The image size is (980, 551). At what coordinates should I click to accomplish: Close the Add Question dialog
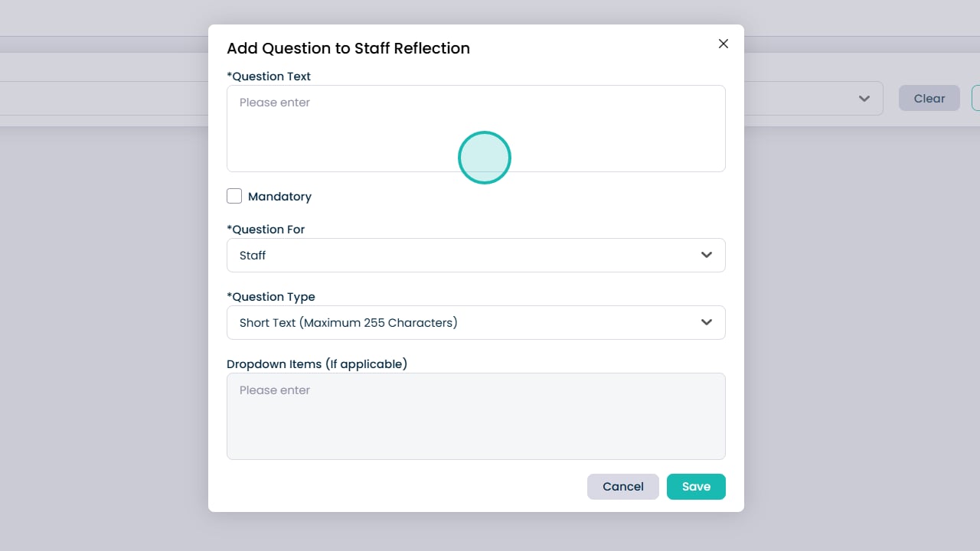click(x=723, y=44)
